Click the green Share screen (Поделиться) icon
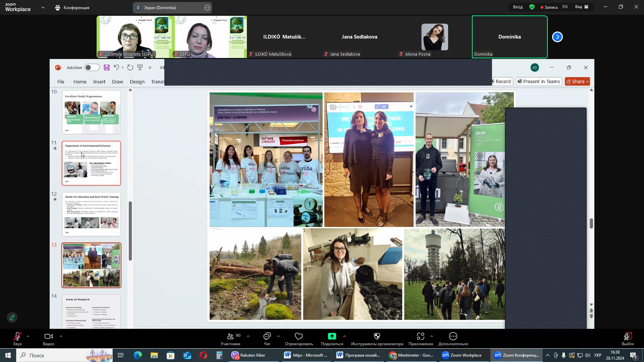 332,337
